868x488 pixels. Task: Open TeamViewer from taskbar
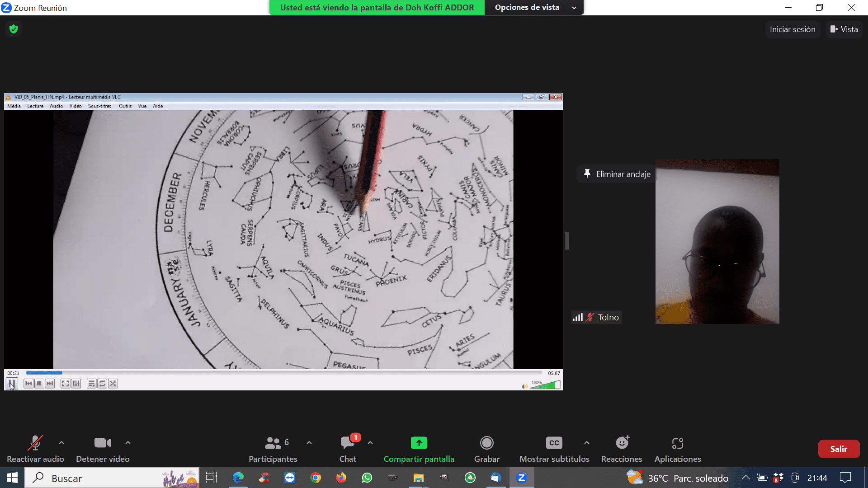click(x=290, y=478)
